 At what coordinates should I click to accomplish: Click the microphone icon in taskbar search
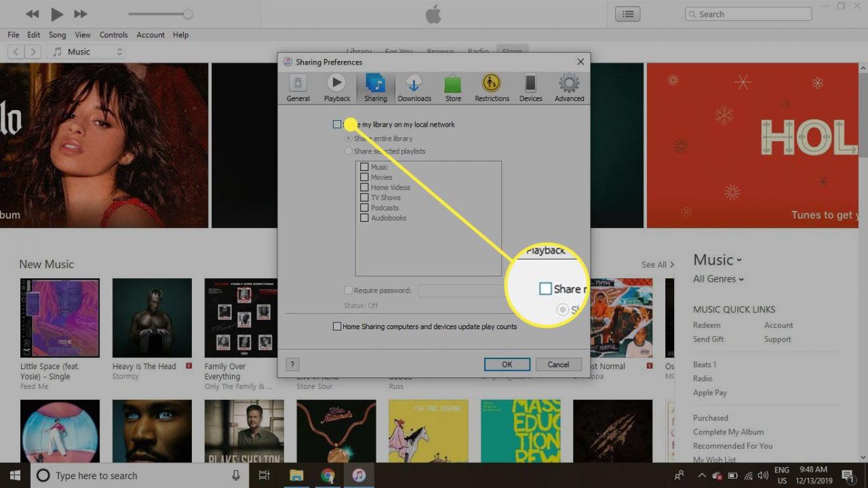pyautogui.click(x=236, y=475)
